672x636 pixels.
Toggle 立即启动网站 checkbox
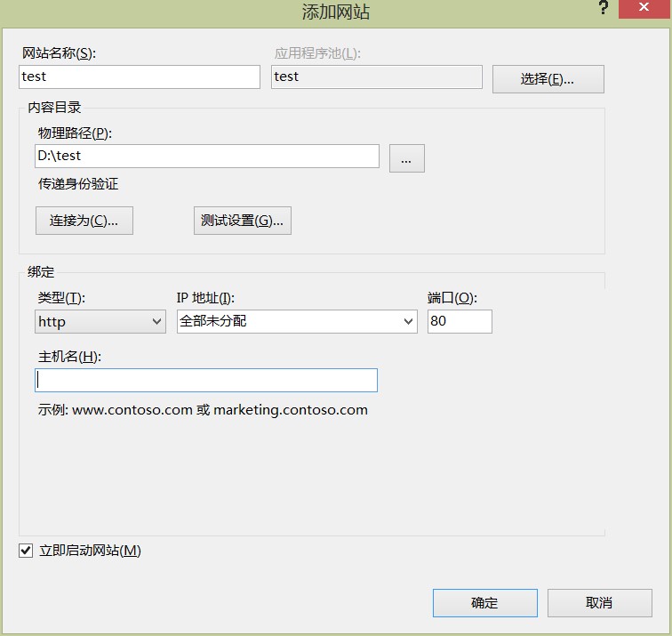[x=26, y=551]
